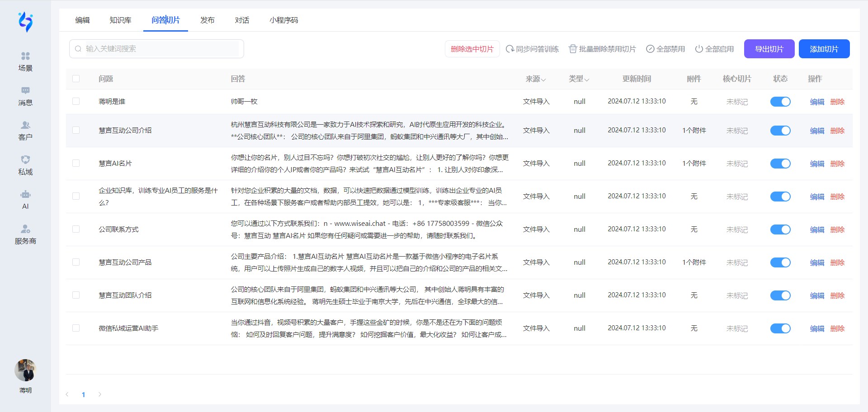Go to next page arrow
The image size is (868, 412).
(x=99, y=394)
